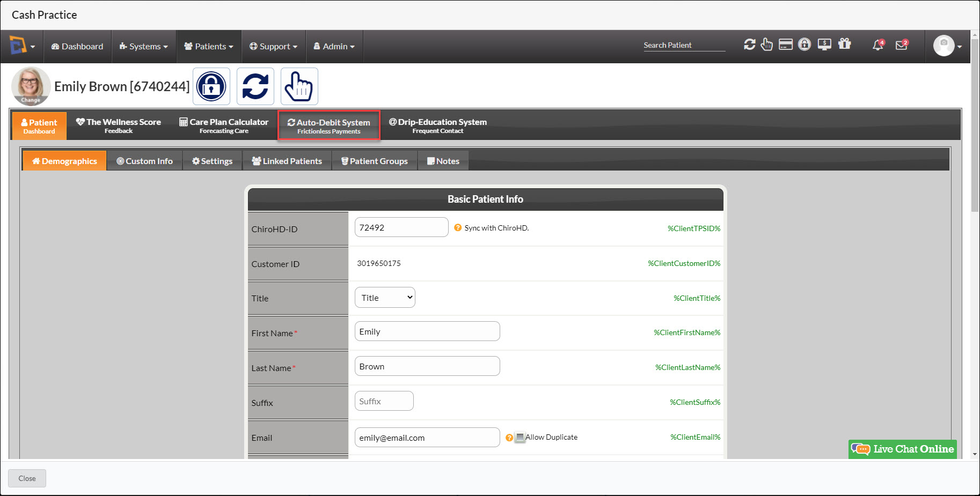Open the credit card icon in the top bar

point(786,45)
